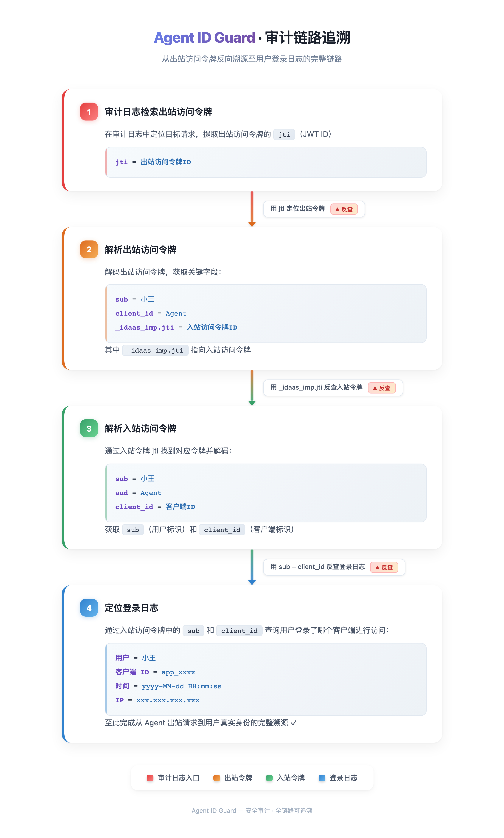Click the jti = 出站访问令牌ID code block
The image size is (504, 838).
point(266,162)
